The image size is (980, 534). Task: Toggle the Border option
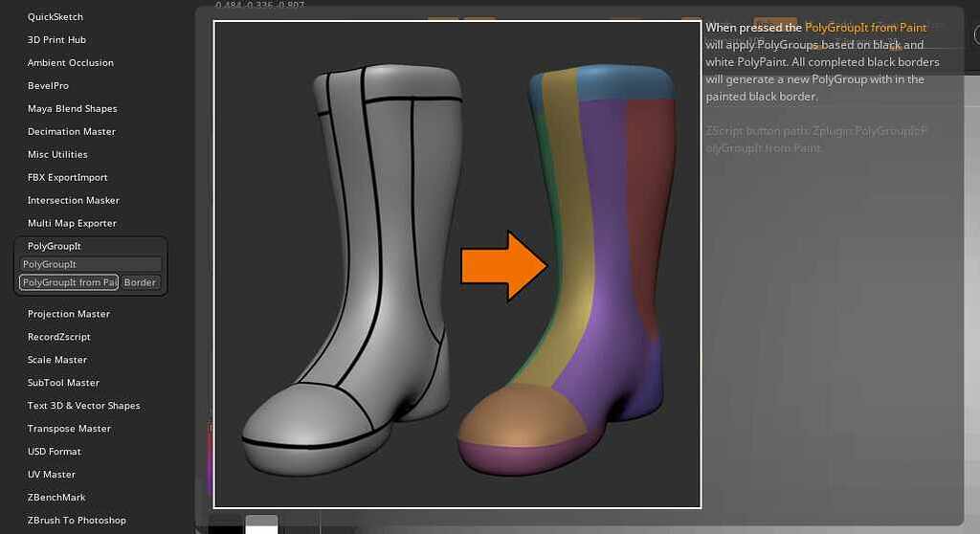pyautogui.click(x=140, y=282)
